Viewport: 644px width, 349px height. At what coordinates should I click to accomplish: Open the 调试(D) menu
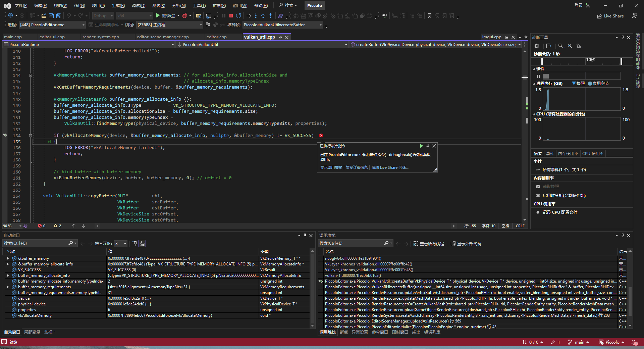click(139, 5)
